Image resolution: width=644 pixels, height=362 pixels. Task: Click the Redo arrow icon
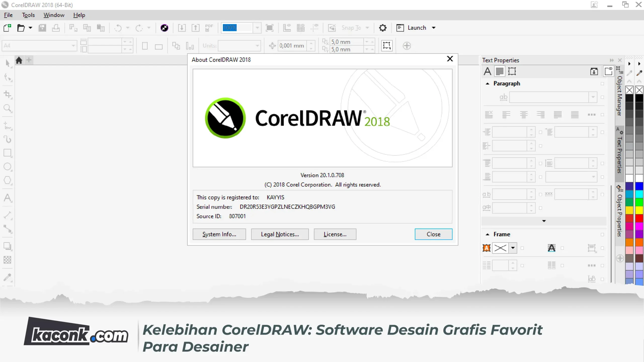[139, 28]
